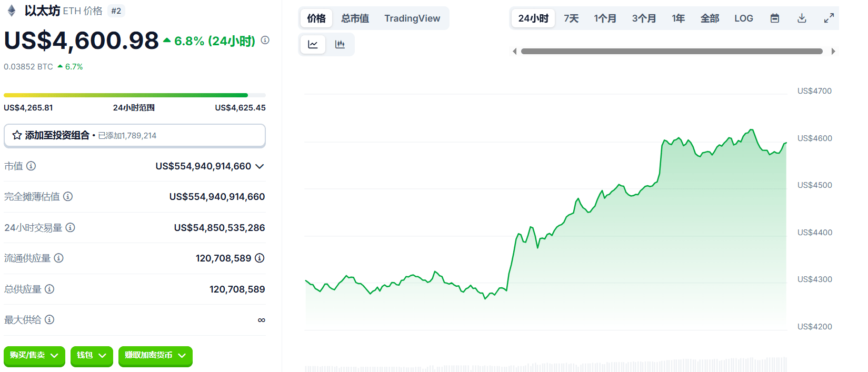Open the 钱包 dropdown
The width and height of the screenshot is (868, 372).
tap(92, 356)
